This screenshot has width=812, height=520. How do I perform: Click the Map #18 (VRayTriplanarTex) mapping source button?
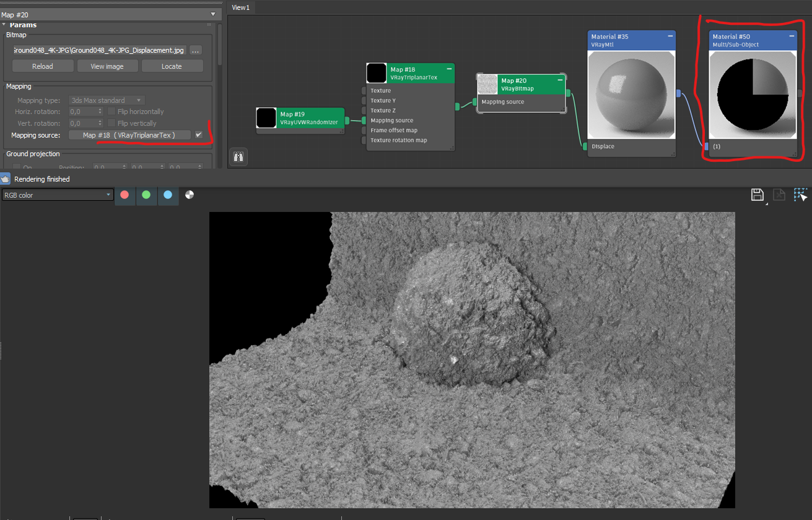click(129, 134)
